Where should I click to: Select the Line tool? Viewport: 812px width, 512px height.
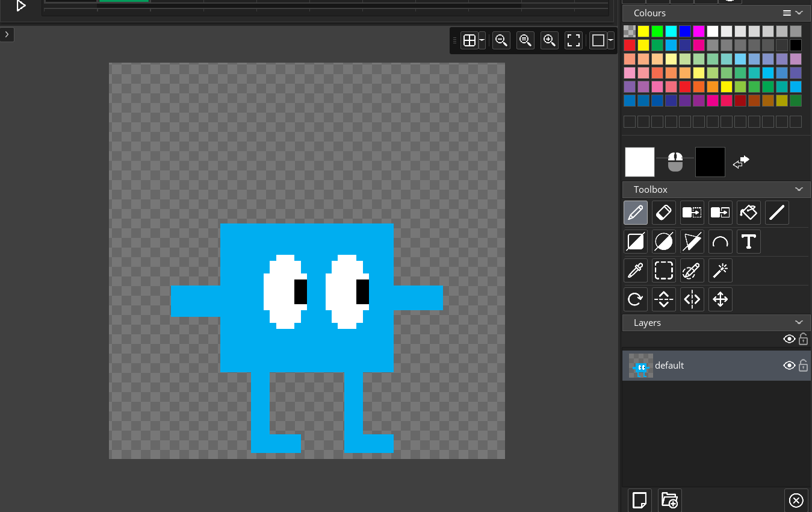tap(777, 213)
